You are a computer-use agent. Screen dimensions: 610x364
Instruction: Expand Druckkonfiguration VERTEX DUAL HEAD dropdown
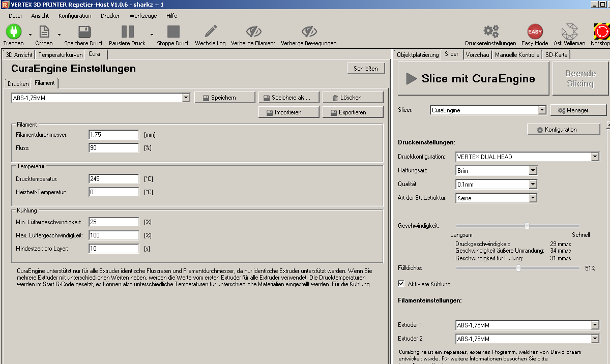595,157
